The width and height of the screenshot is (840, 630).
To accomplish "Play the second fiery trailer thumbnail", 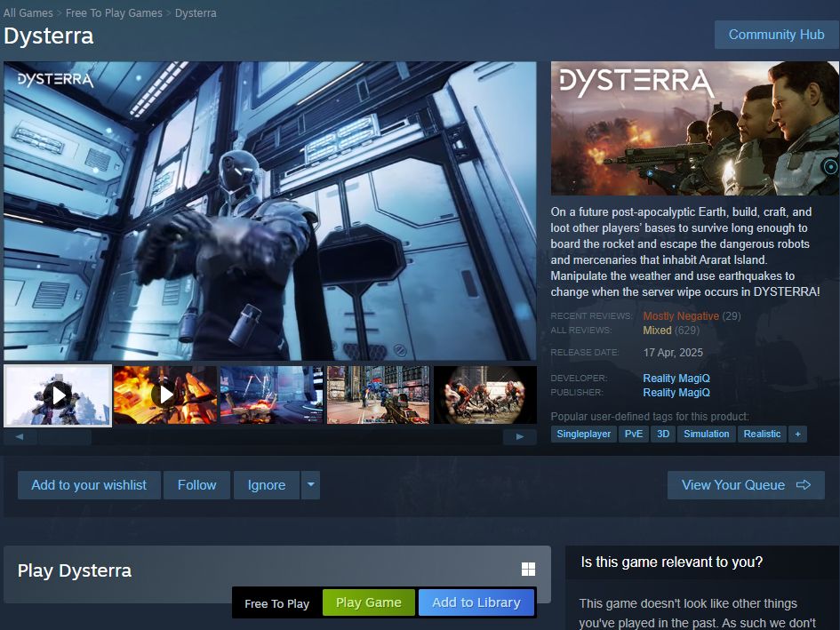I will 165,395.
